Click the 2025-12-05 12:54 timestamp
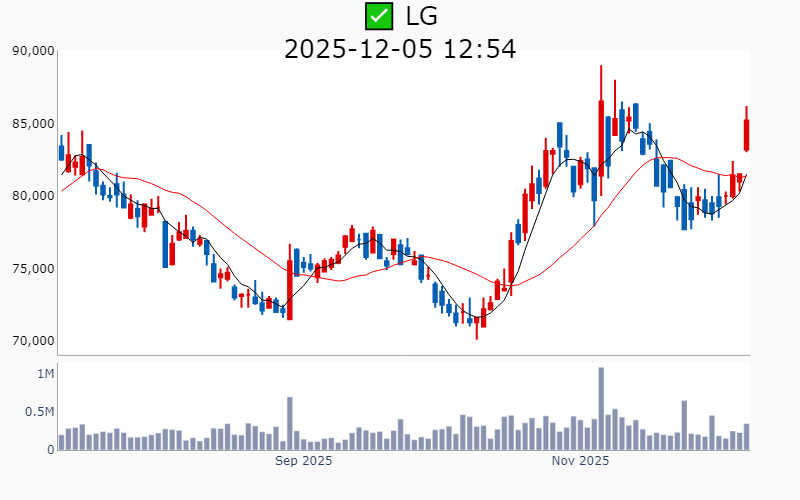Image resolution: width=800 pixels, height=500 pixels. [x=400, y=48]
